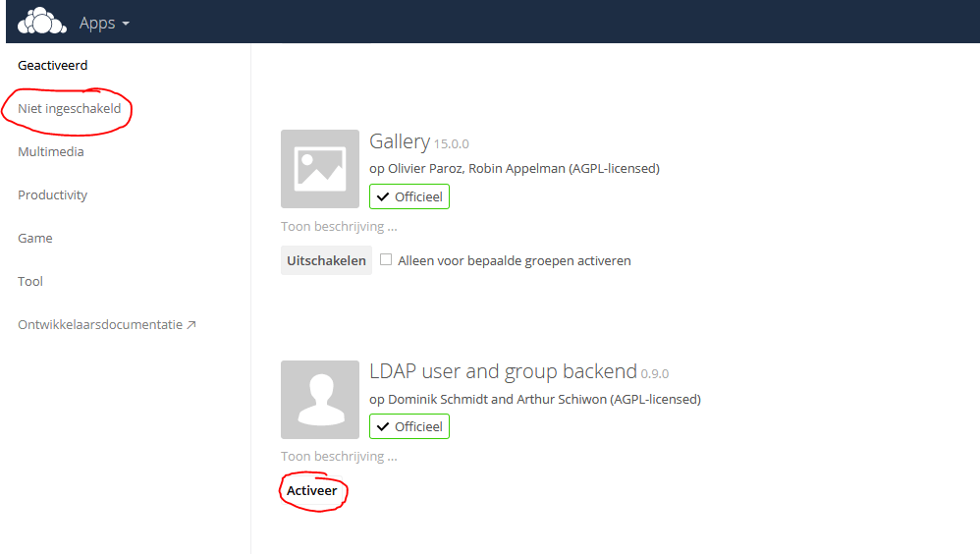The image size is (980, 554).
Task: Click the Gallery app title
Action: click(x=400, y=142)
